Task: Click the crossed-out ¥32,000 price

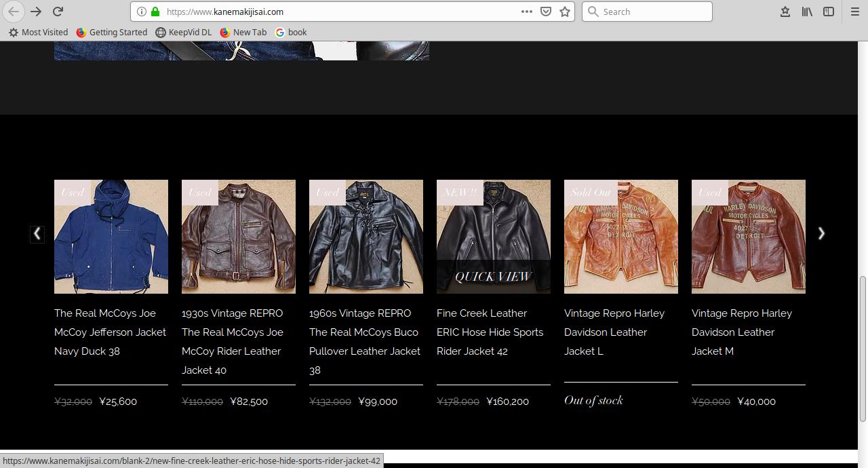Action: pyautogui.click(x=73, y=402)
